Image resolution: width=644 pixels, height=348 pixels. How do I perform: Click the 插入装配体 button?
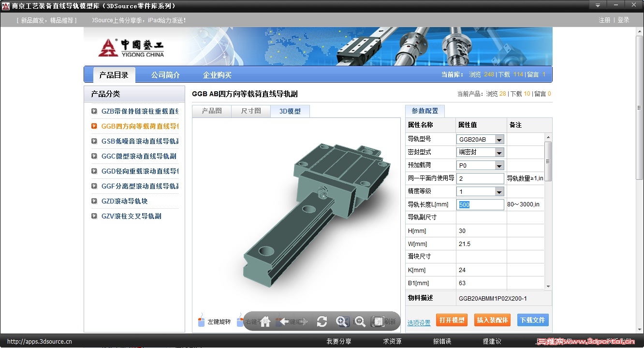(x=492, y=320)
